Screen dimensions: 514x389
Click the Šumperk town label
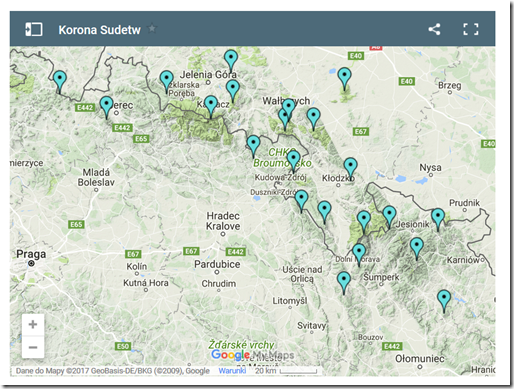[381, 277]
